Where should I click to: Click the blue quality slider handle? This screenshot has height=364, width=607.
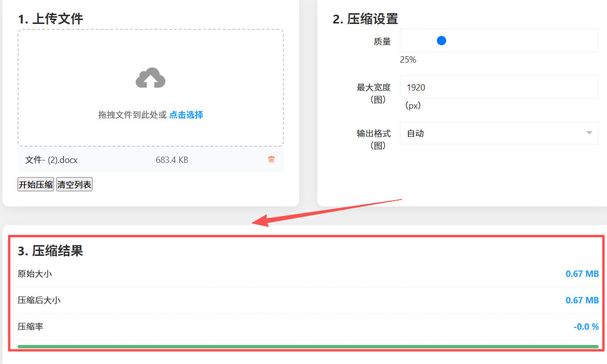(x=442, y=41)
